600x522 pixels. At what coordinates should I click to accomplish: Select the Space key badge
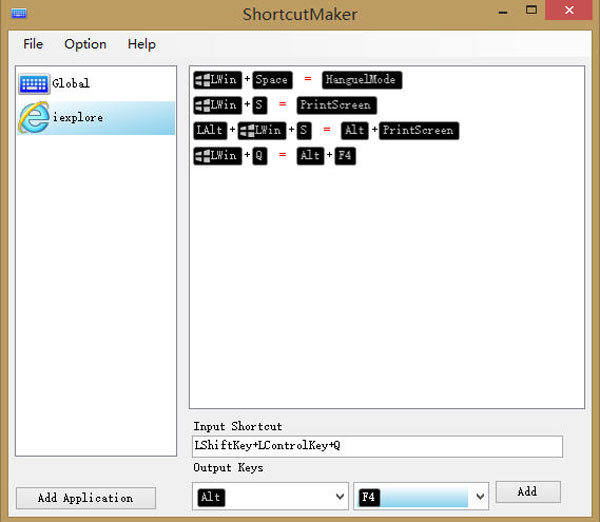click(x=272, y=80)
